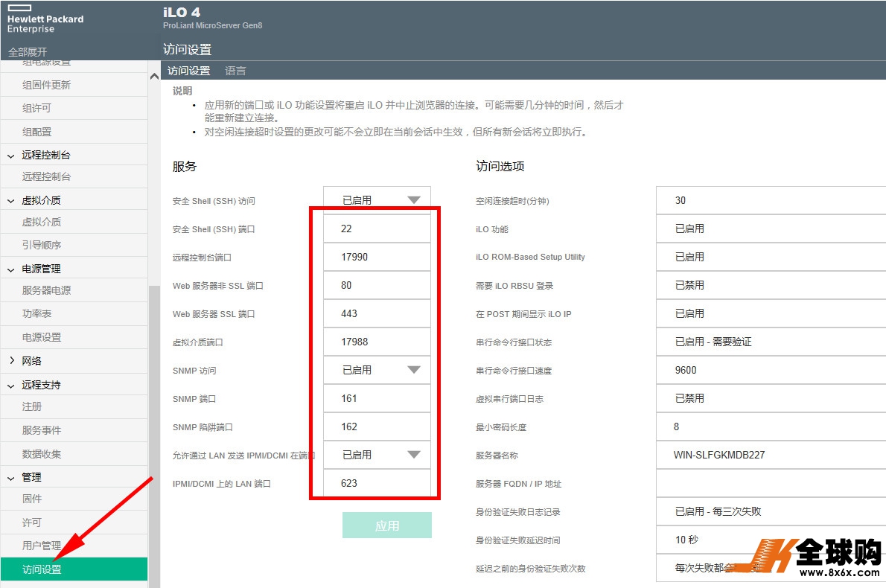886x588 pixels.
Task: Click the SSH port field showing 22
Action: (377, 229)
